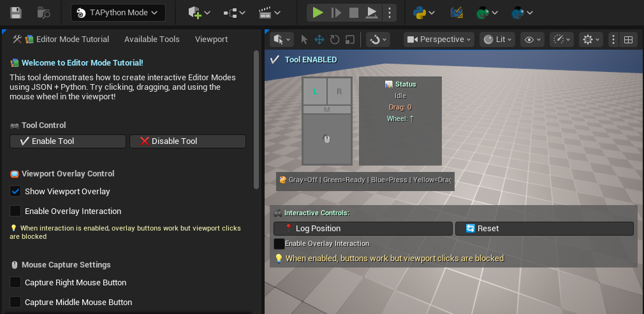The height and width of the screenshot is (314, 644).
Task: Click the 'Drag: 0' status value
Action: [x=400, y=107]
